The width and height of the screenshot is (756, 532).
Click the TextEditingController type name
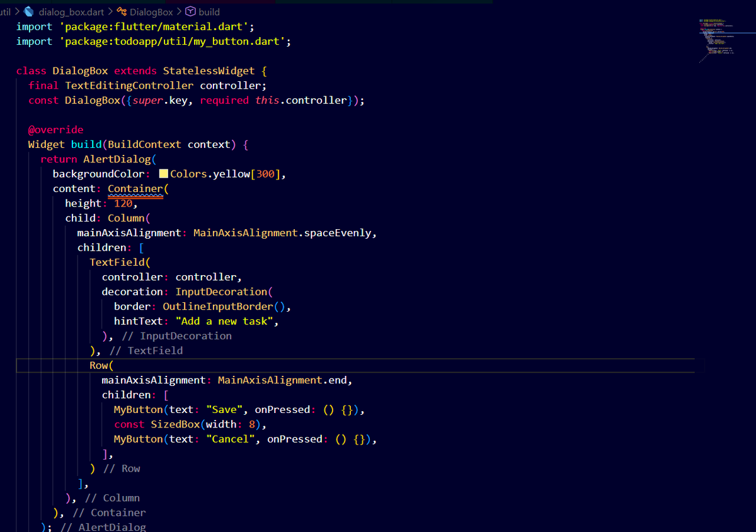coord(129,86)
